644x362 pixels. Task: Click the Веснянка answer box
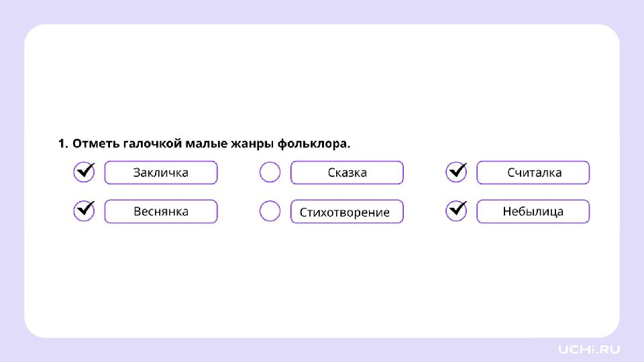pos(161,211)
